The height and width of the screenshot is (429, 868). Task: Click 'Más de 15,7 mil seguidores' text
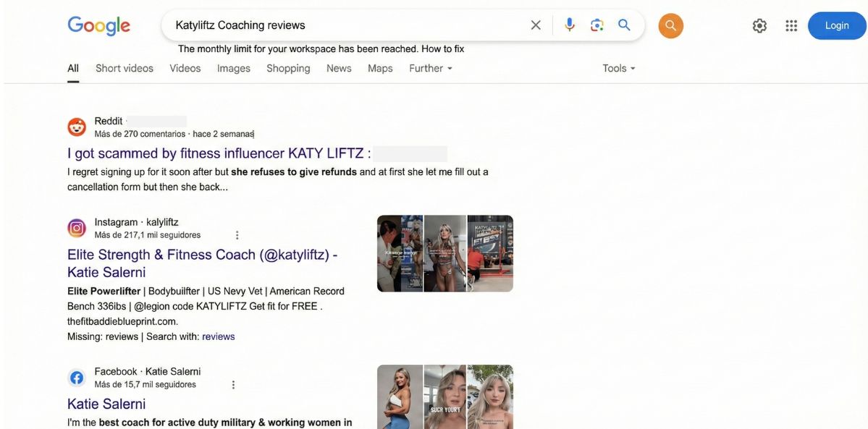pyautogui.click(x=145, y=385)
